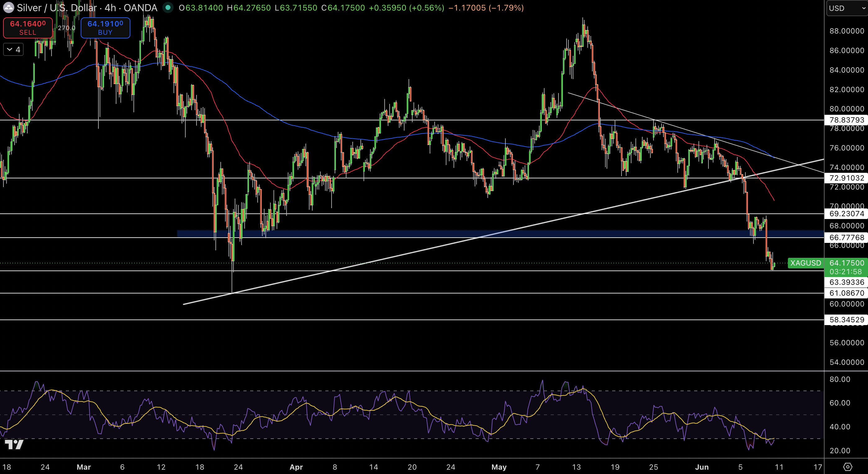Click the RSI 80.00 scale label
The width and height of the screenshot is (868, 474).
840,379
